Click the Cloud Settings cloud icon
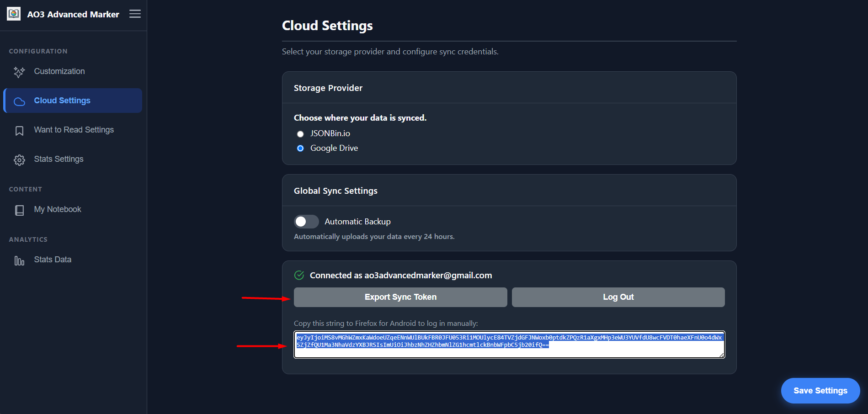 pyautogui.click(x=19, y=101)
